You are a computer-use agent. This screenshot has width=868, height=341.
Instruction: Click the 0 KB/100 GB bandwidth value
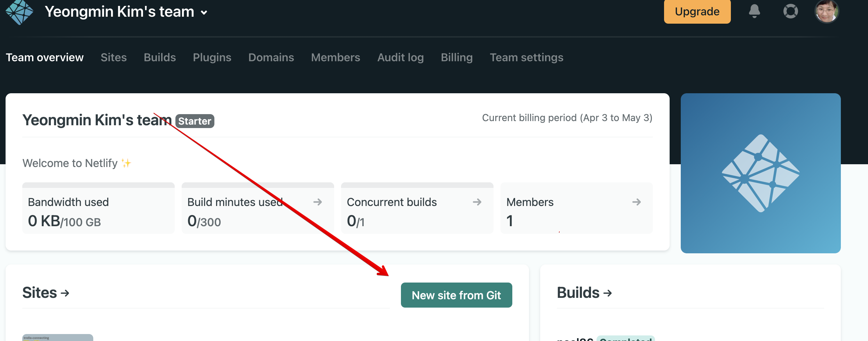[x=64, y=221]
